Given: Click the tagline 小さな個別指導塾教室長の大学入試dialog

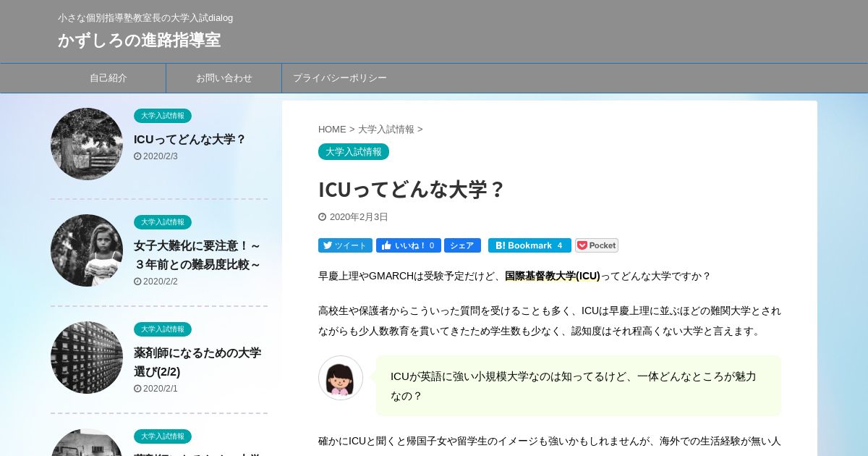Looking at the screenshot, I should [145, 17].
